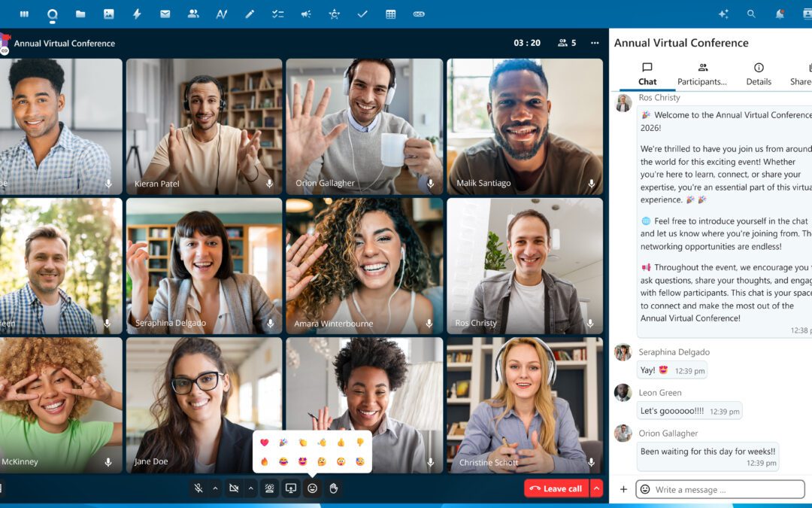Screen dimensions: 812x508
Task: Toggle the emoji smiley in the message box
Action: pyautogui.click(x=645, y=489)
